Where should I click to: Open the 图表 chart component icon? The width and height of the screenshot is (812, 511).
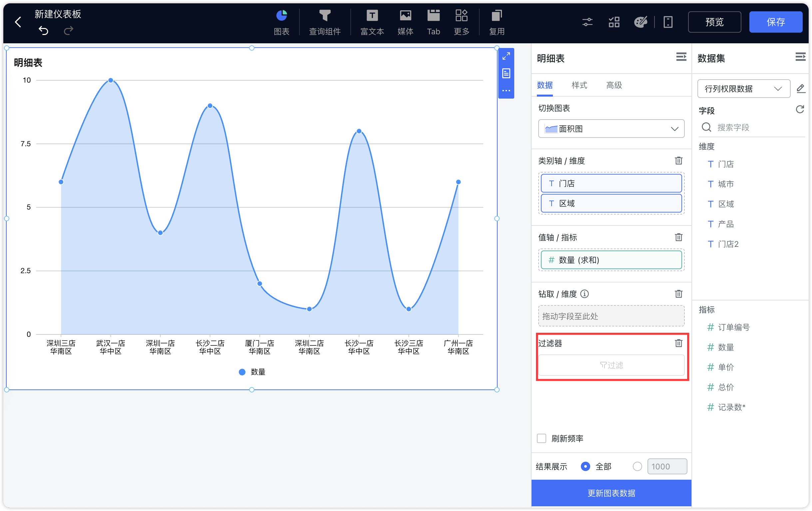tap(281, 22)
